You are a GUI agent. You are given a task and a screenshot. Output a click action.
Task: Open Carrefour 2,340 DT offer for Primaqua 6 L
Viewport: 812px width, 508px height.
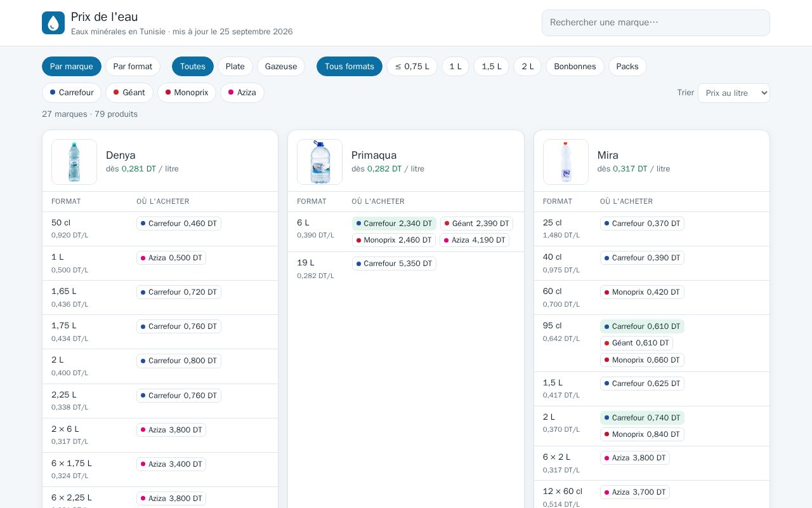(394, 224)
